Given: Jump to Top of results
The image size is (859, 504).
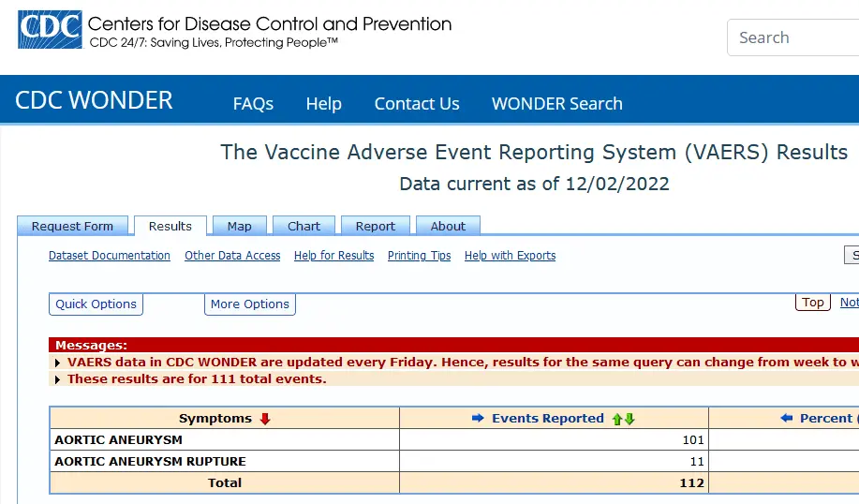Looking at the screenshot, I should pos(812,303).
